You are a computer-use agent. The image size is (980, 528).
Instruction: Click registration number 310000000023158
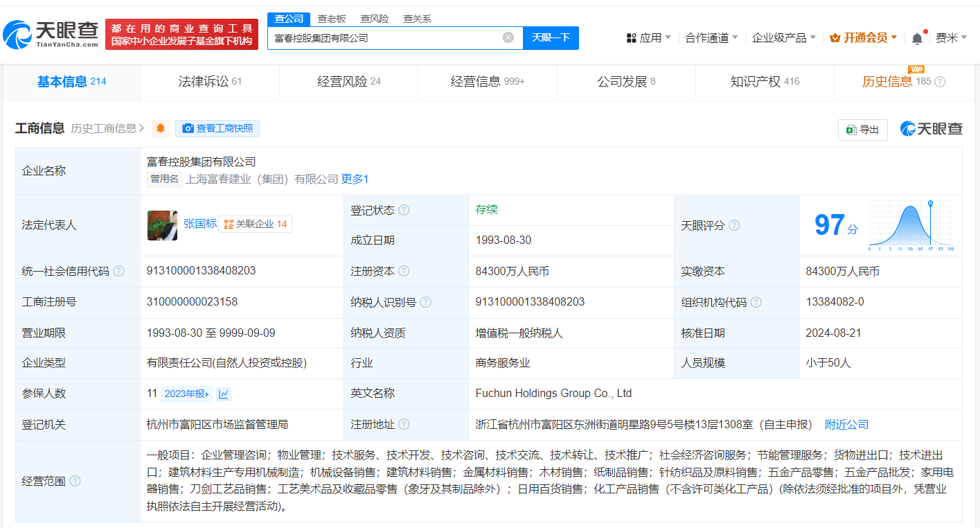192,301
